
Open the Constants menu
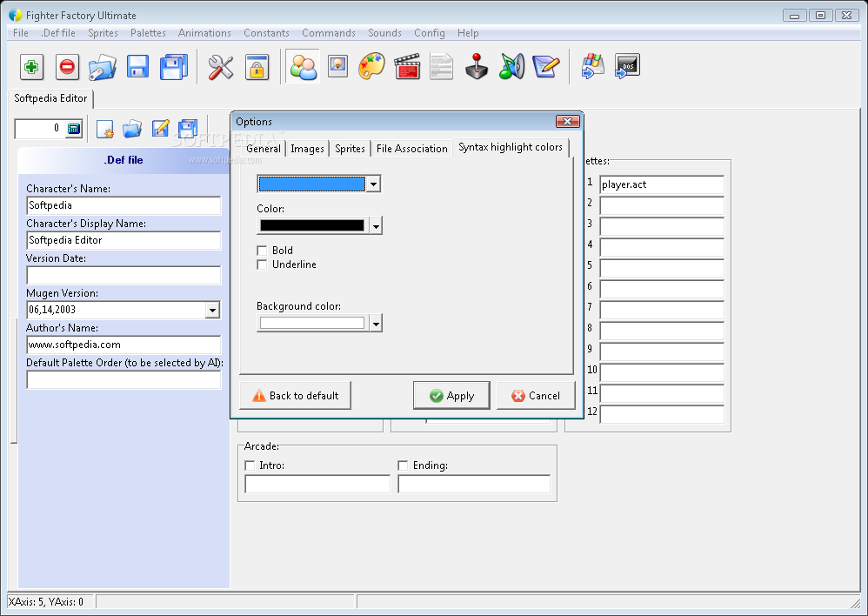[x=266, y=33]
